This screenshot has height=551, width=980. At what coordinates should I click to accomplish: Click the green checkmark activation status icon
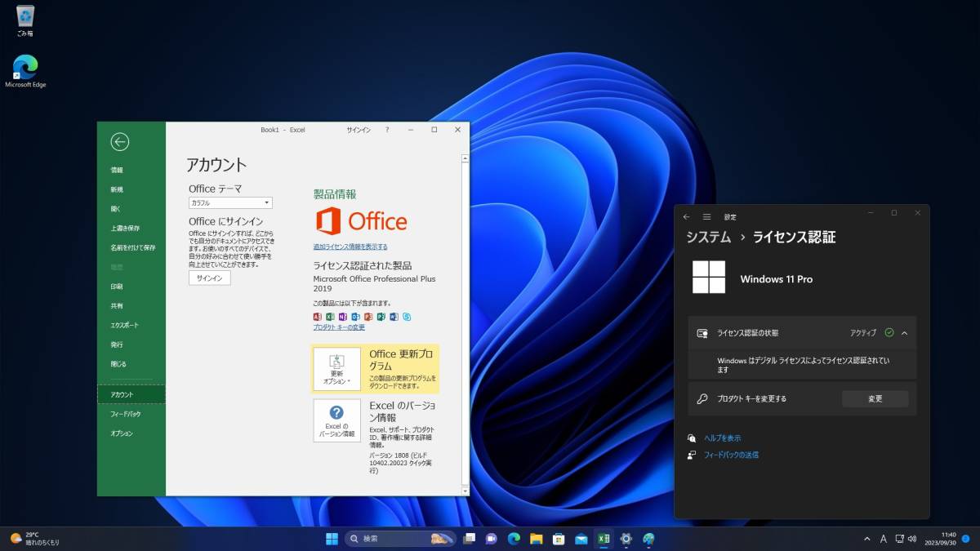pos(889,332)
